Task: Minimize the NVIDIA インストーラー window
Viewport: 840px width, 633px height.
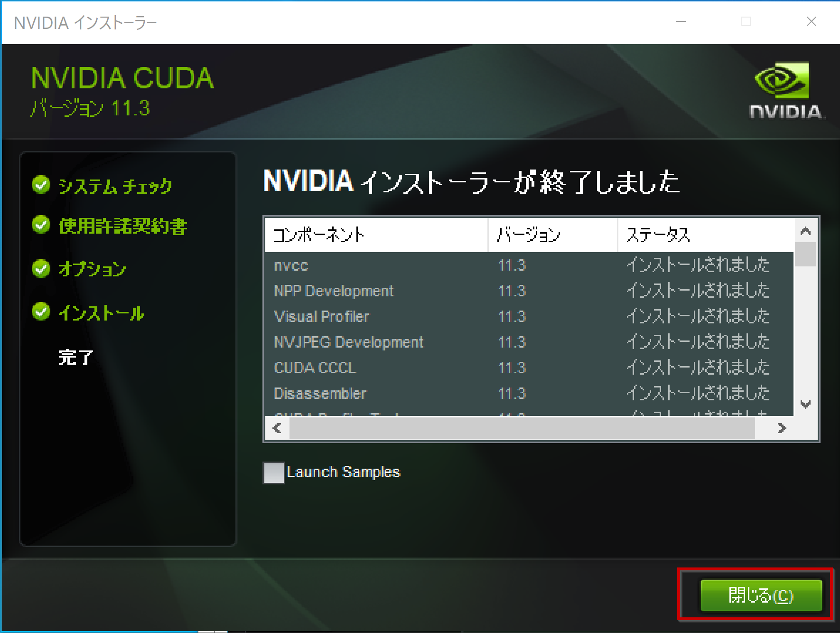Action: click(681, 21)
